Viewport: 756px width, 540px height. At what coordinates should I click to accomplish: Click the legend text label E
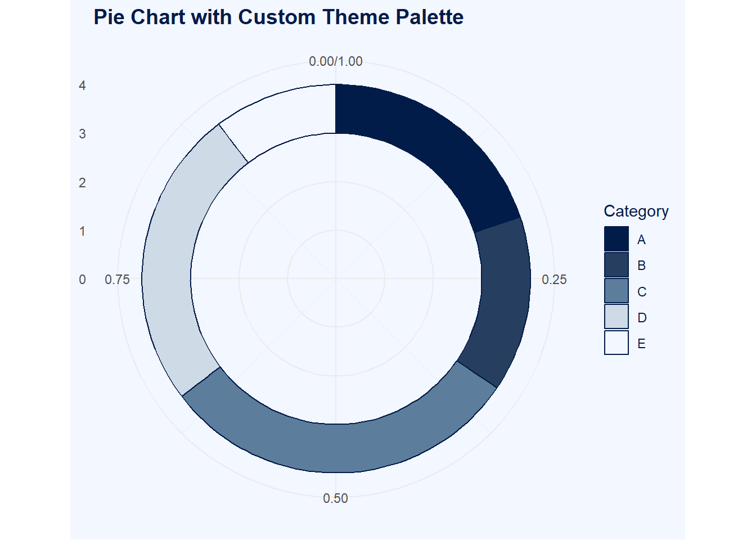click(641, 344)
